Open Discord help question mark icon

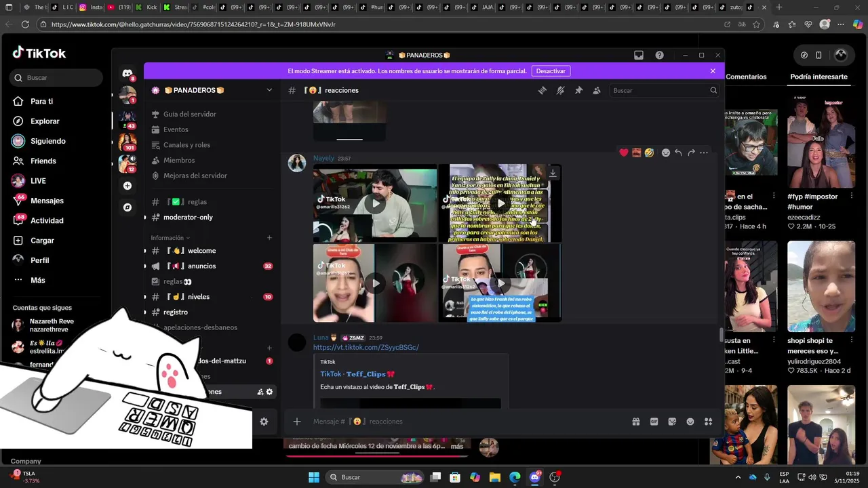pos(659,55)
